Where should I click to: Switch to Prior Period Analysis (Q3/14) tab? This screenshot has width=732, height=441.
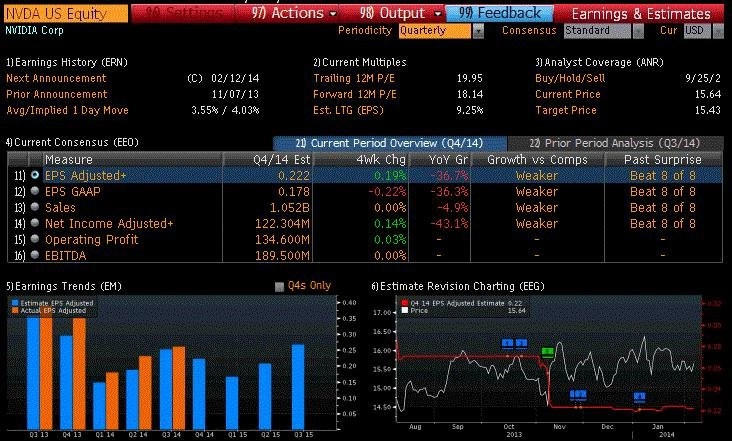(614, 143)
